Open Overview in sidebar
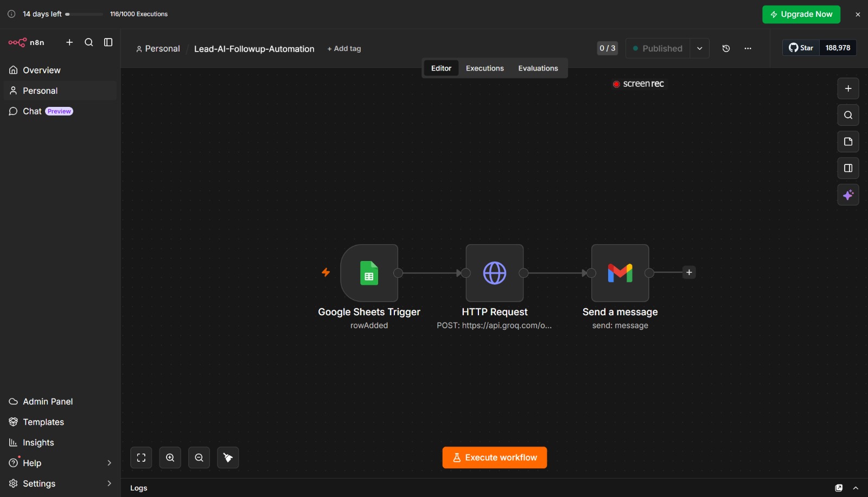 click(60, 70)
